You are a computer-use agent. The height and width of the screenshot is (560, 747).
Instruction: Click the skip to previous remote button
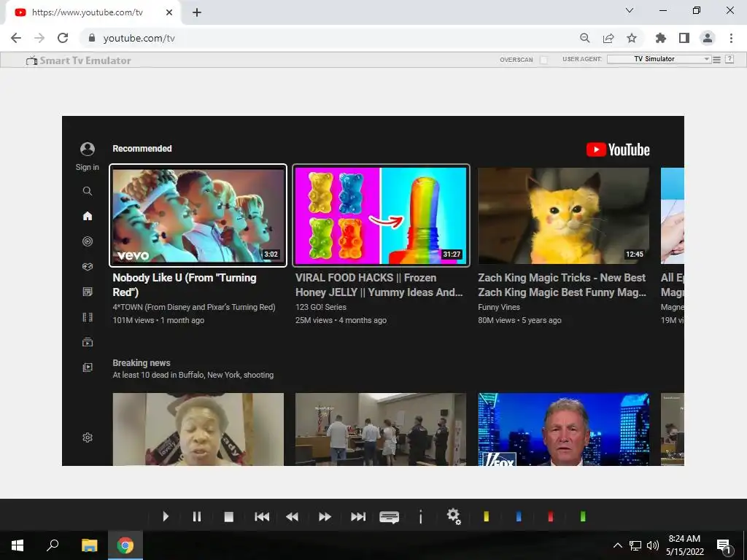click(262, 517)
